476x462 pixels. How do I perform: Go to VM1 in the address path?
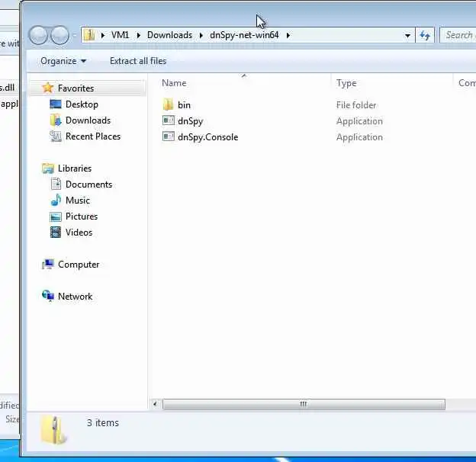click(x=121, y=35)
